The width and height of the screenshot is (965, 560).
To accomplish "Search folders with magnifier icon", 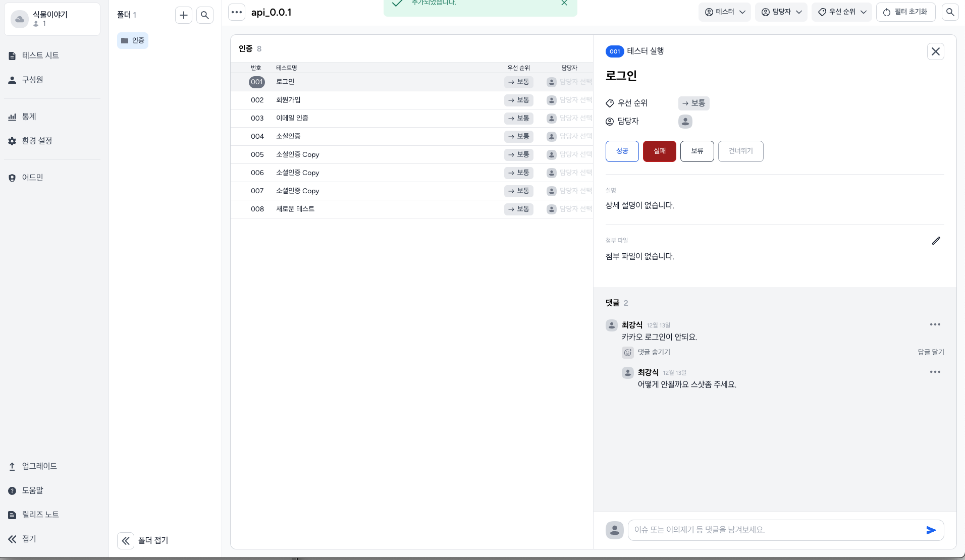I will (205, 15).
